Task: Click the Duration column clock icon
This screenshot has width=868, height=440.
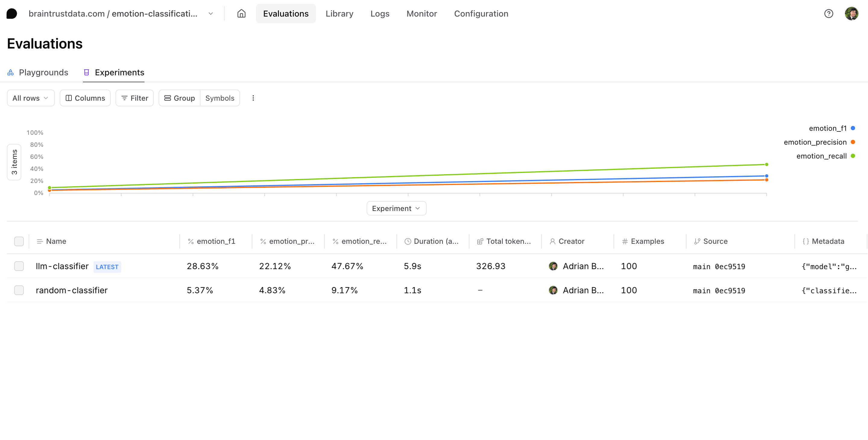Action: pyautogui.click(x=407, y=241)
